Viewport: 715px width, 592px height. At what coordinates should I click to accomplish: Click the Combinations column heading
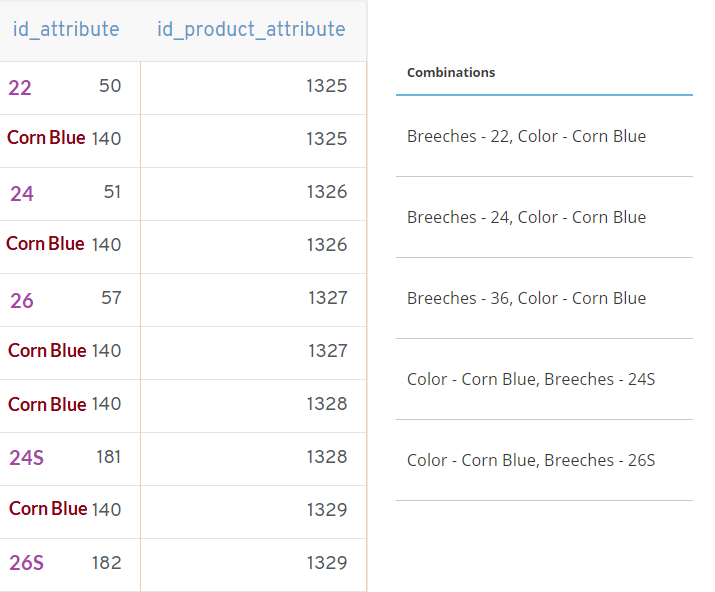451,73
